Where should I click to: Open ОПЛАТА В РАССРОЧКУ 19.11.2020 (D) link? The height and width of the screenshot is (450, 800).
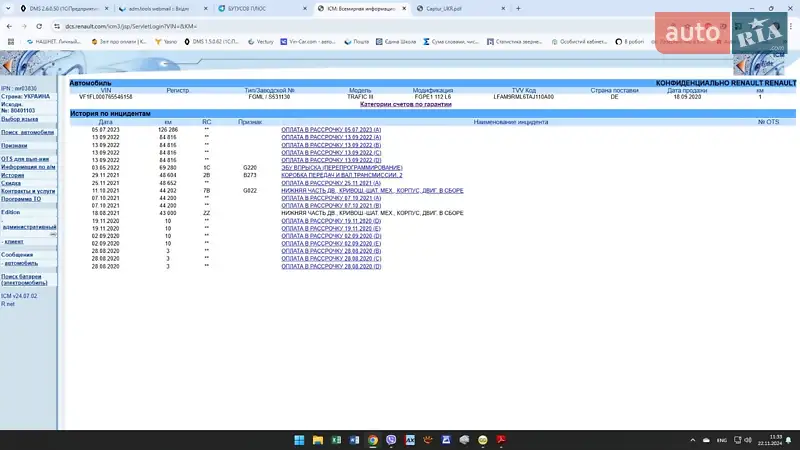click(x=331, y=221)
